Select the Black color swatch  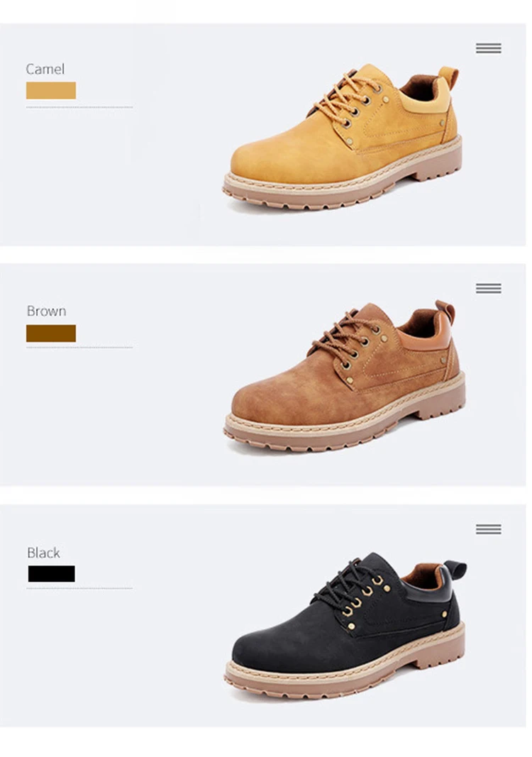click(x=51, y=573)
